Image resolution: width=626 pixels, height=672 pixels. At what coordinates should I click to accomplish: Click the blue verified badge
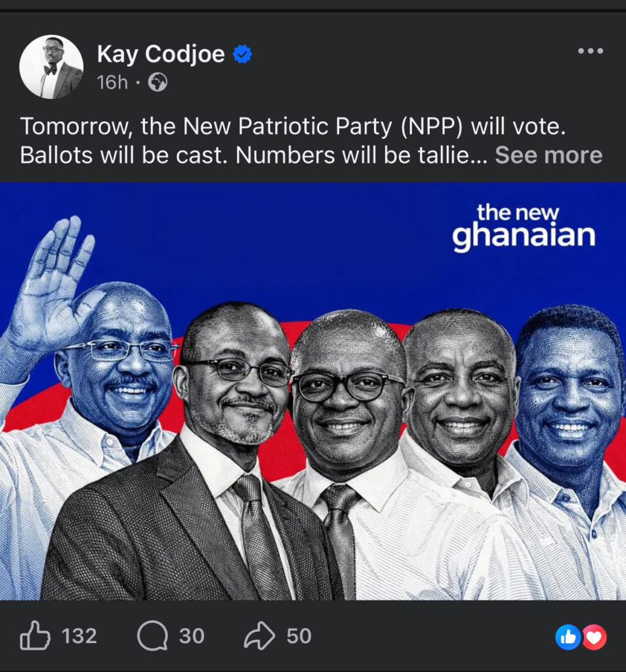(243, 54)
